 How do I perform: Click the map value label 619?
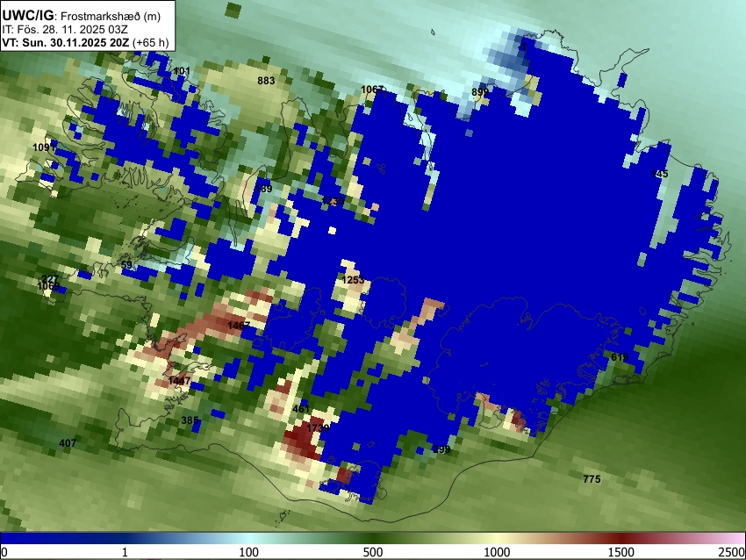(x=620, y=357)
